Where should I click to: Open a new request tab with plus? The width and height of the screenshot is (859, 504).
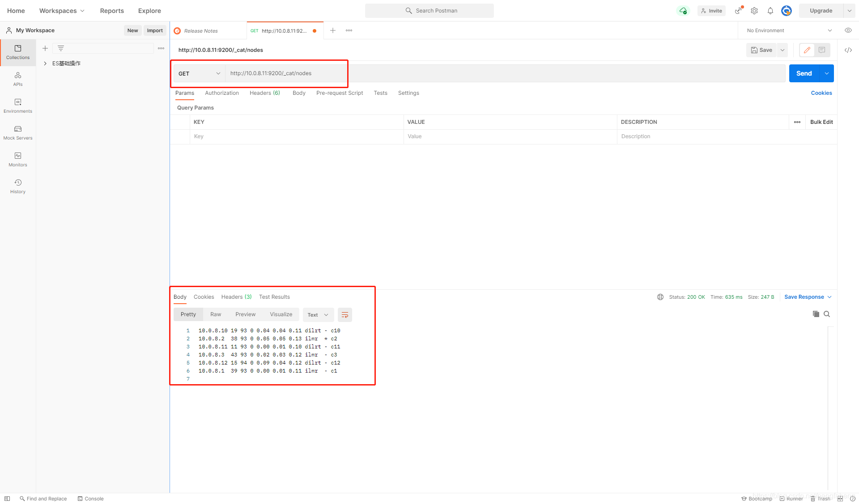click(x=333, y=30)
